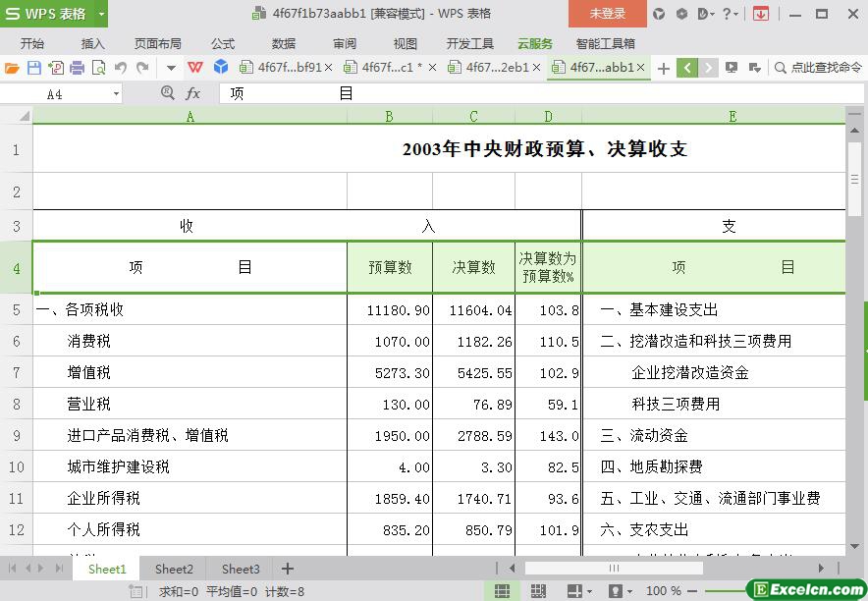Viewport: 868px width, 601px height.
Task: Click the zoom slider minus button
Action: (694, 591)
